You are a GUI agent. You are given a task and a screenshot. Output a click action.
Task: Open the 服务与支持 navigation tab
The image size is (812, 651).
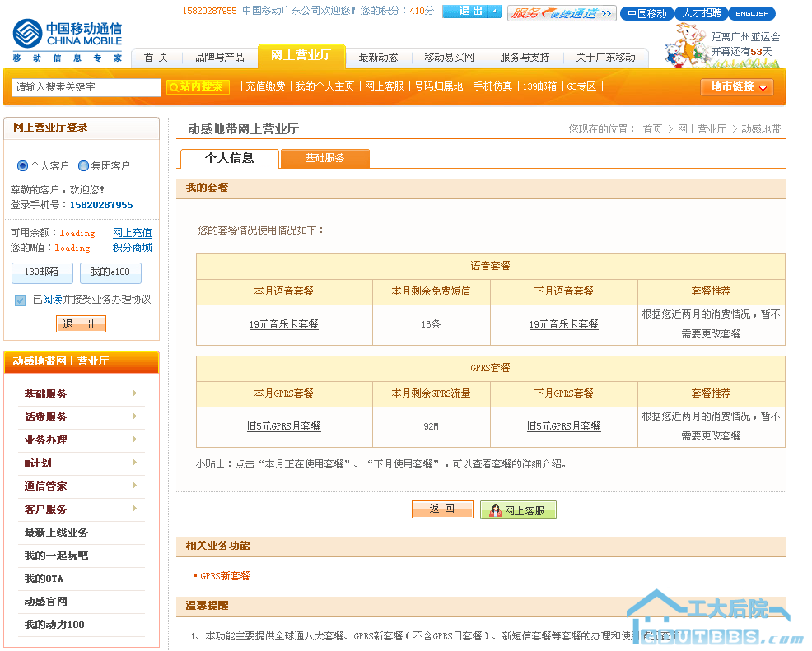coord(525,58)
